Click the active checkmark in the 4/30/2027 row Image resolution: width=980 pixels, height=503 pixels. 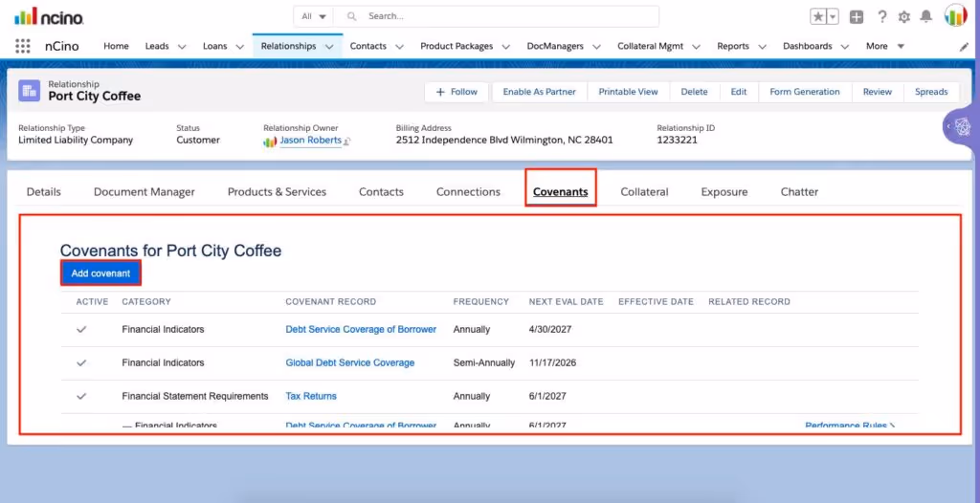click(81, 329)
